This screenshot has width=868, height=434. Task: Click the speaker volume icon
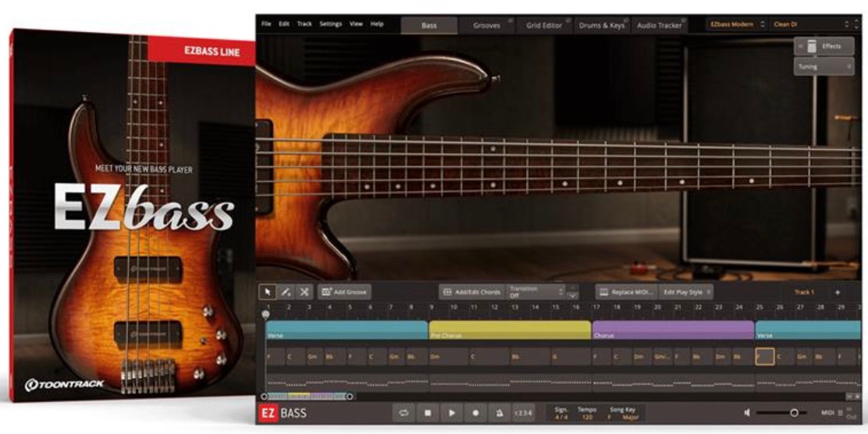[747, 412]
